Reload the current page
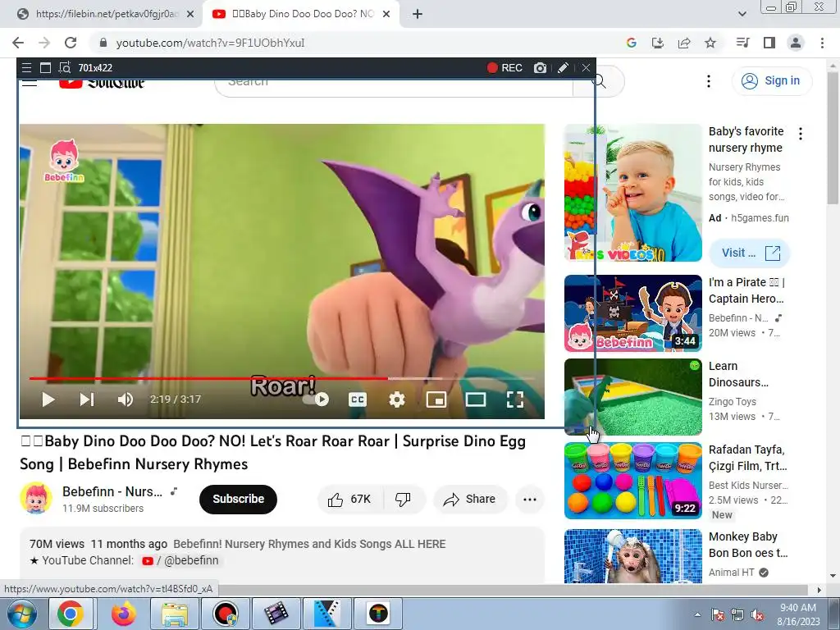 point(71,43)
